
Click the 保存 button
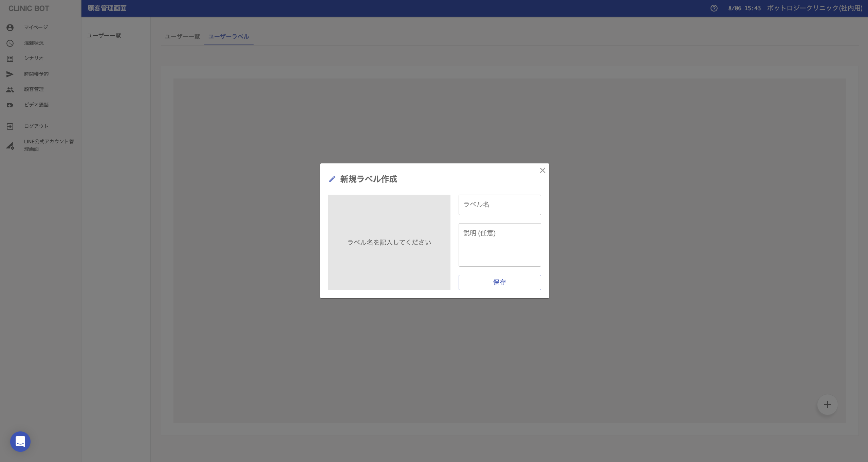click(x=499, y=282)
